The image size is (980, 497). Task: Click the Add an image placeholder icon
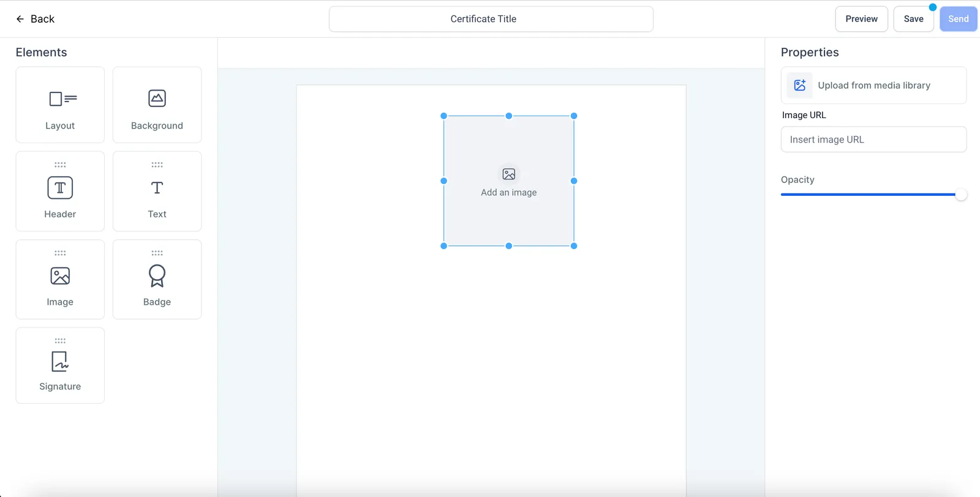click(509, 174)
